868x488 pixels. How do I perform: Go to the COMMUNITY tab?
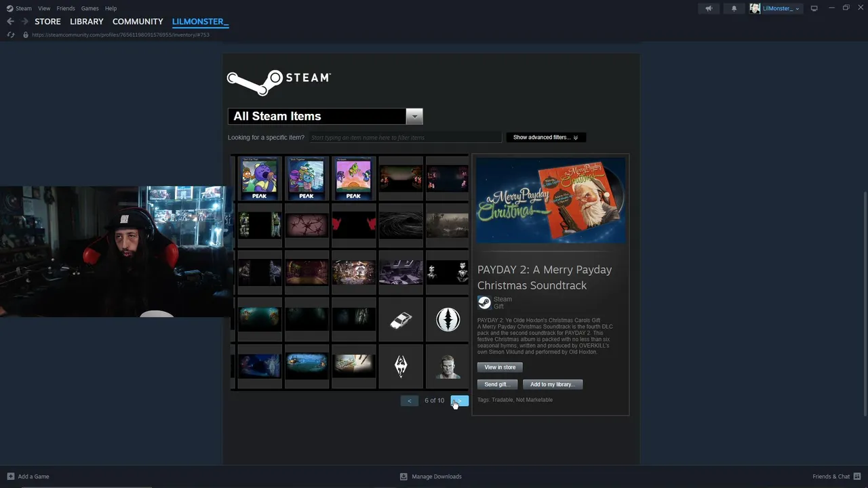click(138, 22)
